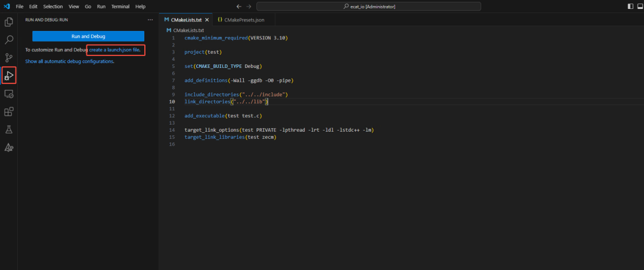Image resolution: width=644 pixels, height=270 pixels.
Task: Switch to the CMakeLists.txt tab
Action: 186,20
